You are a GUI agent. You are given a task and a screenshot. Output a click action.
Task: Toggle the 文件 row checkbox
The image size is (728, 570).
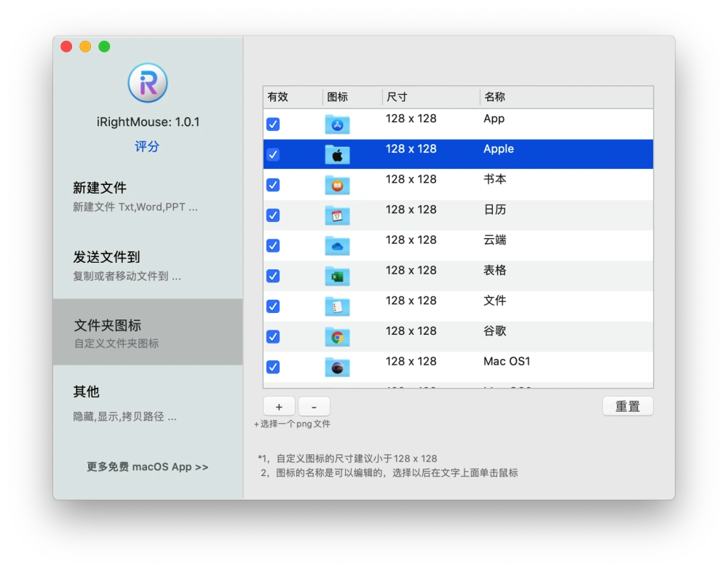pos(273,306)
